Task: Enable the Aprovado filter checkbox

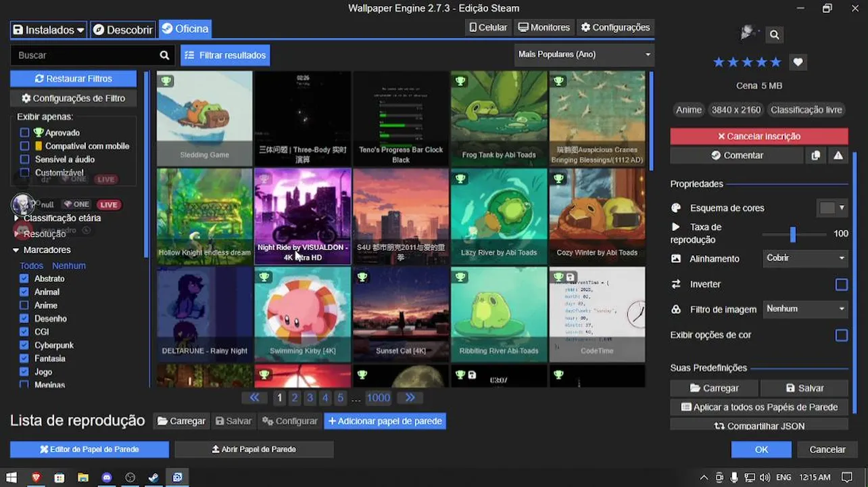Action: coord(25,133)
